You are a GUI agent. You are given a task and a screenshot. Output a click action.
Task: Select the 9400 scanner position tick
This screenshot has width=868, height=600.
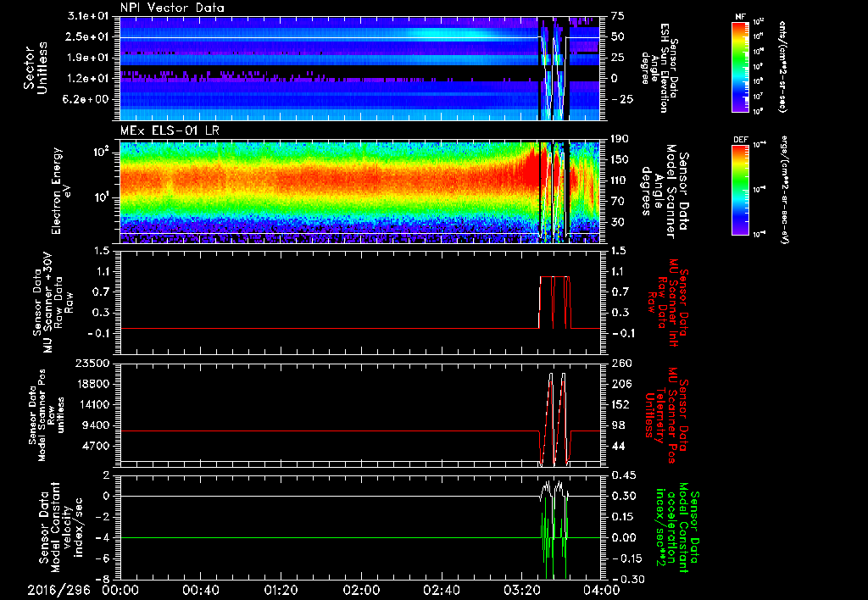click(x=97, y=425)
